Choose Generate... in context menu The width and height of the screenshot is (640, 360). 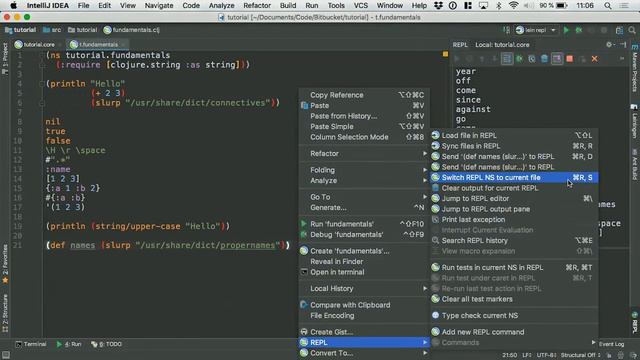point(364,208)
